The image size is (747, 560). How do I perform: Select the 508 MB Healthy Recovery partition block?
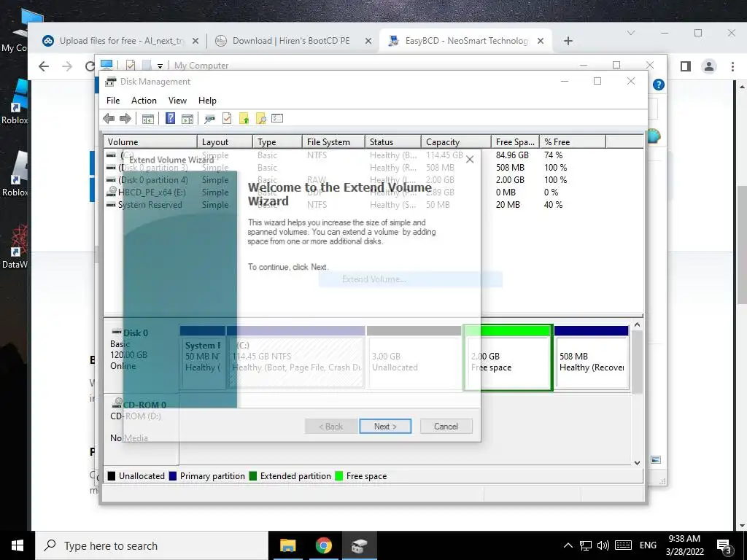click(x=591, y=358)
